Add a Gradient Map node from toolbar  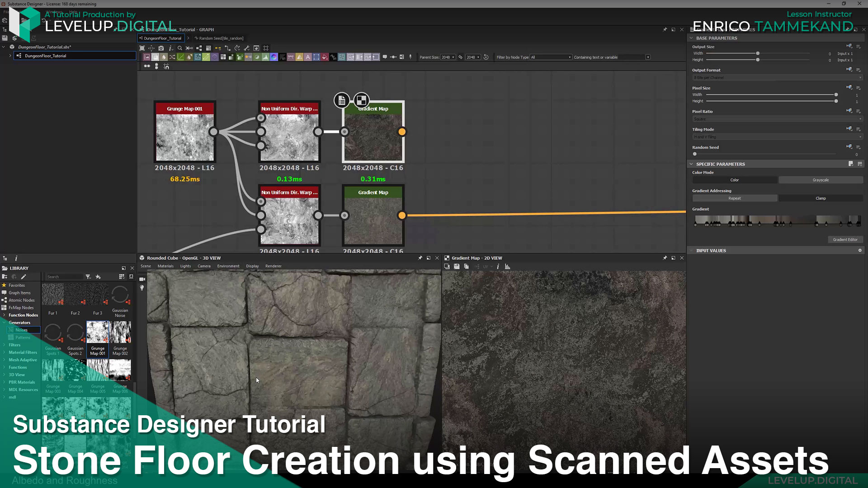(x=240, y=57)
